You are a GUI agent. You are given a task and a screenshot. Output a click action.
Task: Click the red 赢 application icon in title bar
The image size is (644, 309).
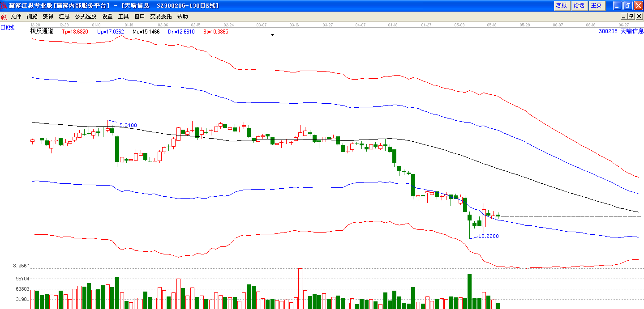(4, 5)
